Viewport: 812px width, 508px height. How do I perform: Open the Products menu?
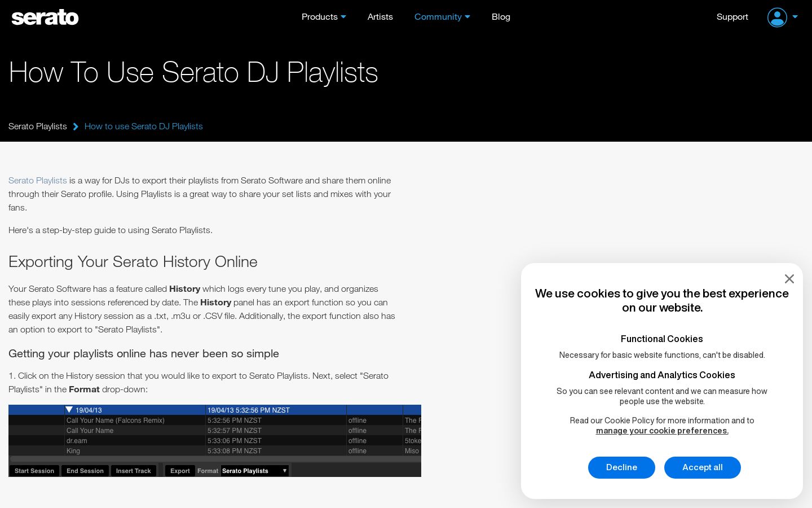point(324,17)
